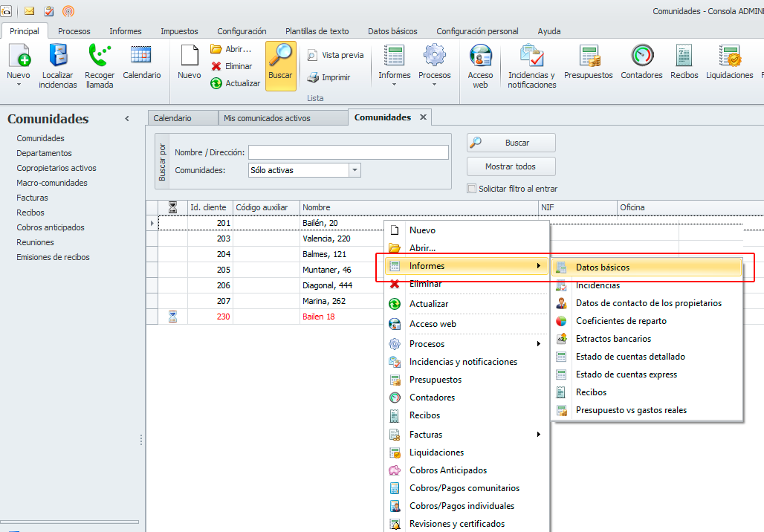
Task: Collapse the Comunidades side panel
Action: coord(127,119)
